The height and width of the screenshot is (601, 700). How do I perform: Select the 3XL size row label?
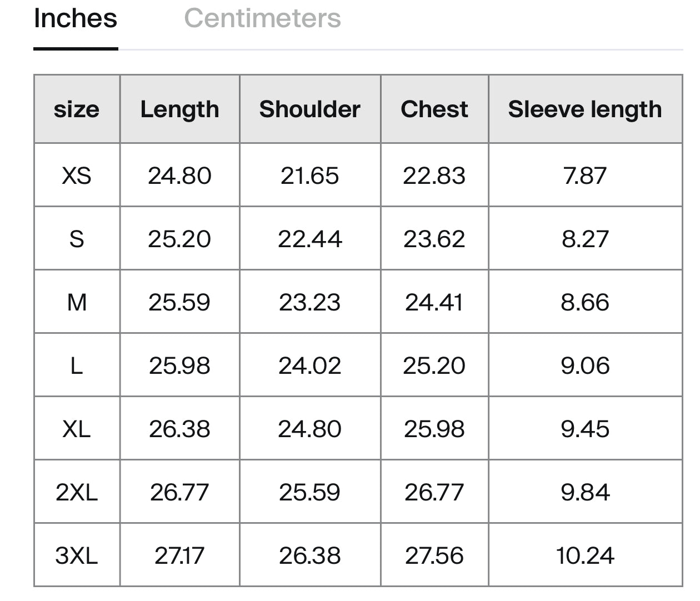click(77, 556)
